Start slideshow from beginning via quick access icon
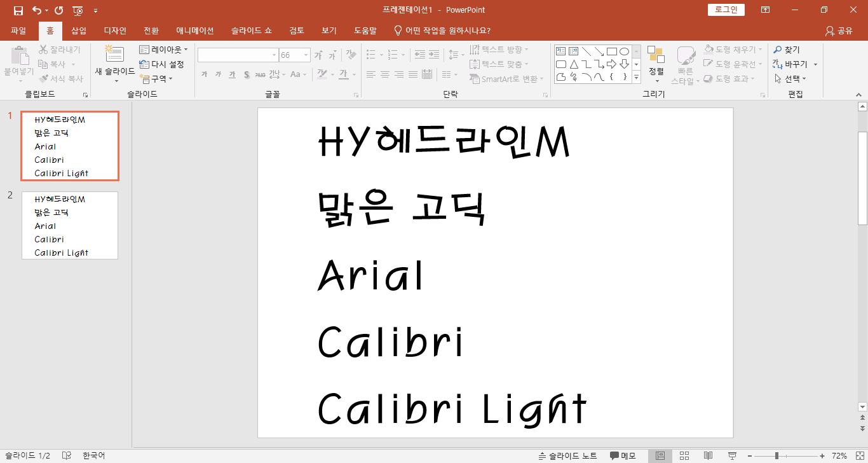The width and height of the screenshot is (868, 463). (78, 10)
